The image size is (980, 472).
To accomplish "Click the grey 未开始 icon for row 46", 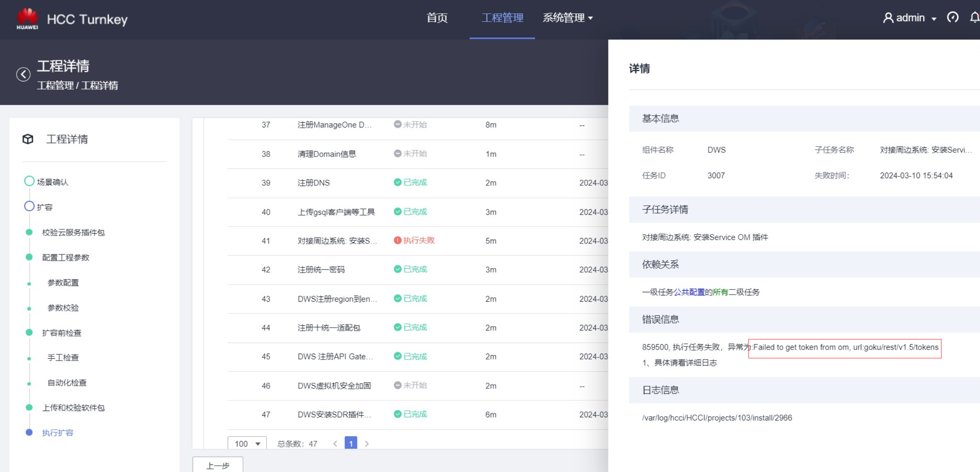I will click(397, 385).
